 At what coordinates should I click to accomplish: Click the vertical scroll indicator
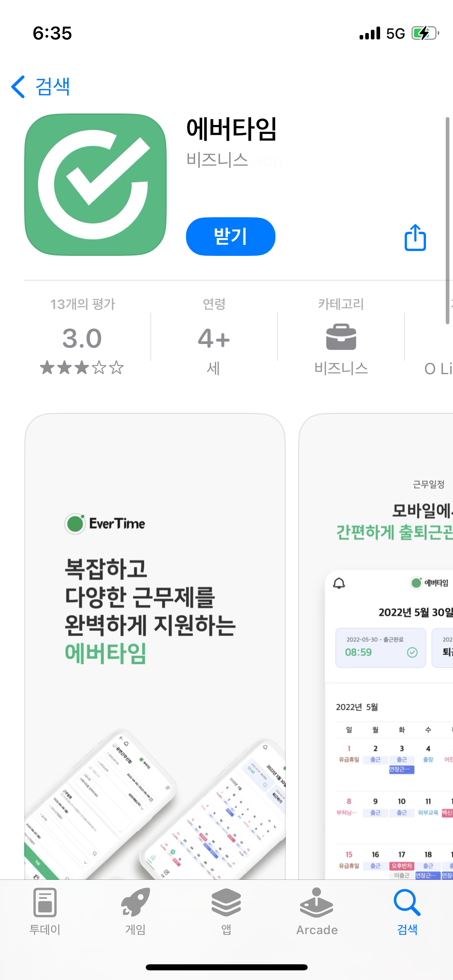pyautogui.click(x=447, y=220)
